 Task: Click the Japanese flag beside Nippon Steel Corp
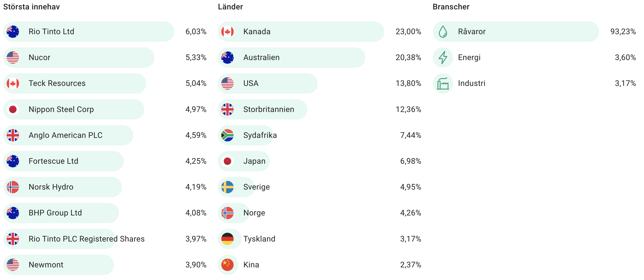point(13,109)
